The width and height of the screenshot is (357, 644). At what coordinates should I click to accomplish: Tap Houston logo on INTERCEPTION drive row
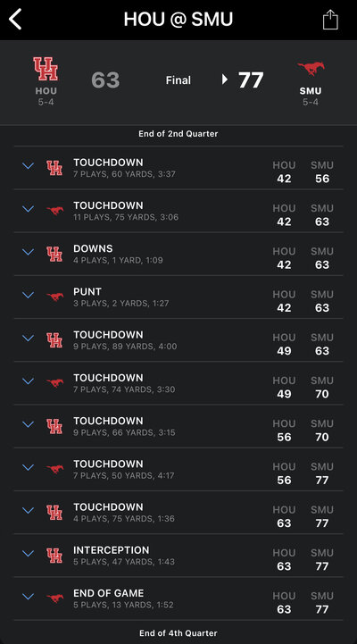54,556
